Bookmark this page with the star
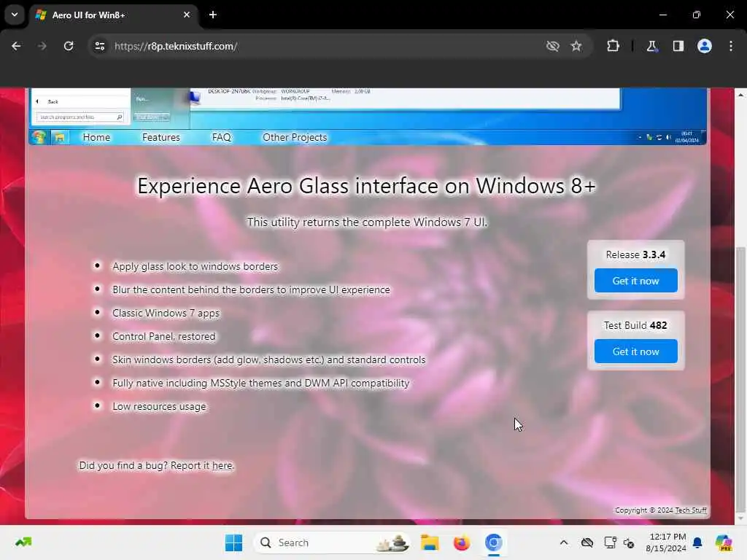The image size is (747, 560). (576, 46)
